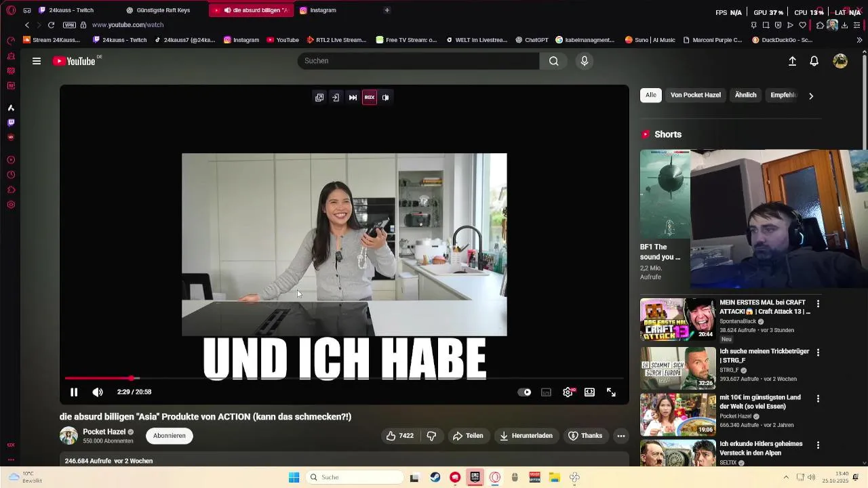Open options for Trickbetrüger video
868x488 pixels.
(818, 352)
